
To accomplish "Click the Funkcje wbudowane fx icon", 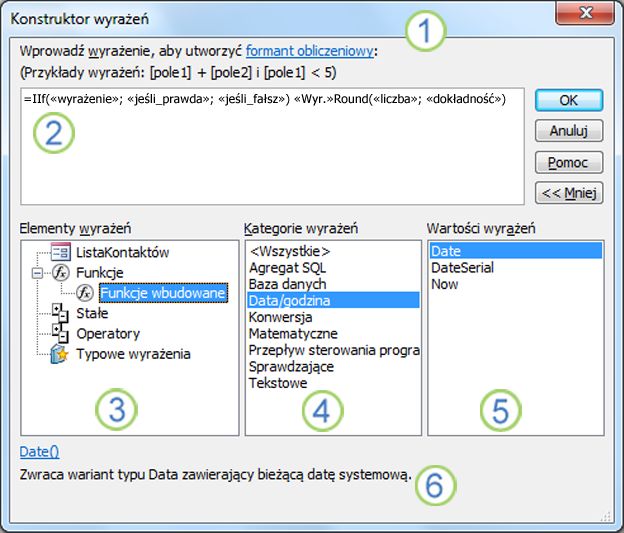I will [85, 293].
